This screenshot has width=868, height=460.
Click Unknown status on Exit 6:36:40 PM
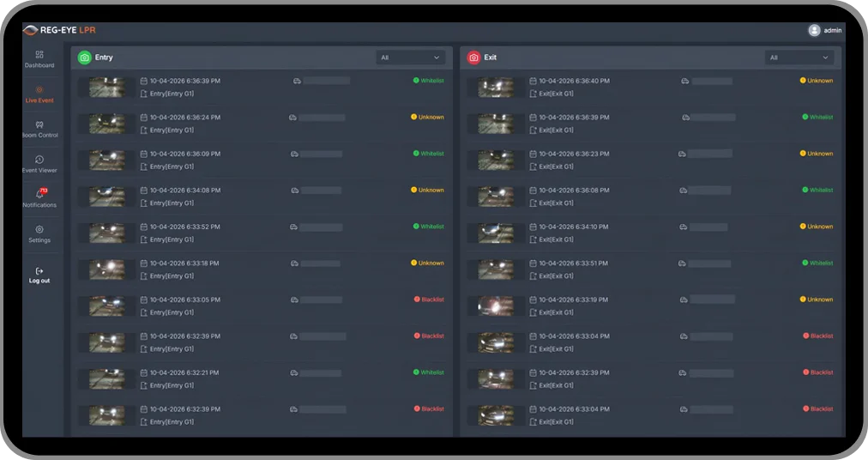point(817,81)
